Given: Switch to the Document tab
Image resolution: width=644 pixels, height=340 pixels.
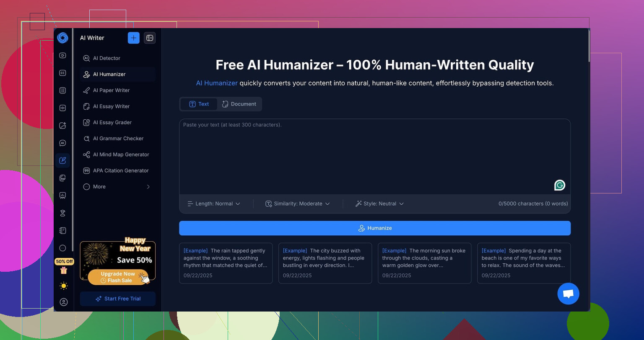Looking at the screenshot, I should pos(239,104).
